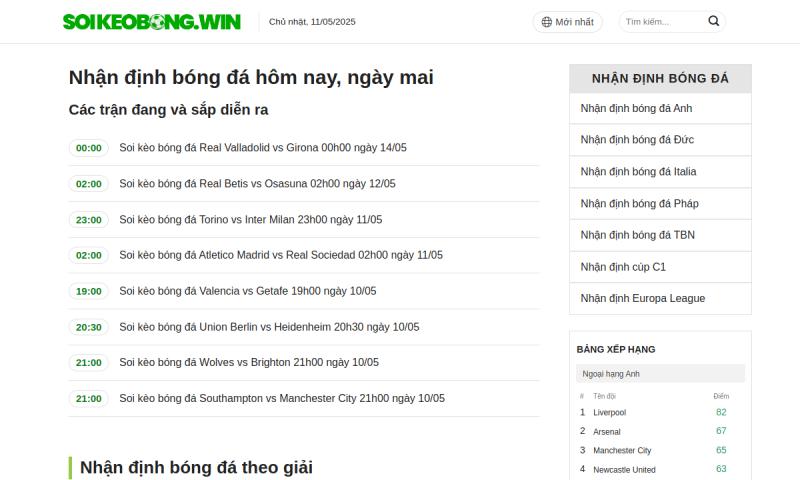
Task: Click 19:00 time badge for Valencia match
Action: pos(89,291)
